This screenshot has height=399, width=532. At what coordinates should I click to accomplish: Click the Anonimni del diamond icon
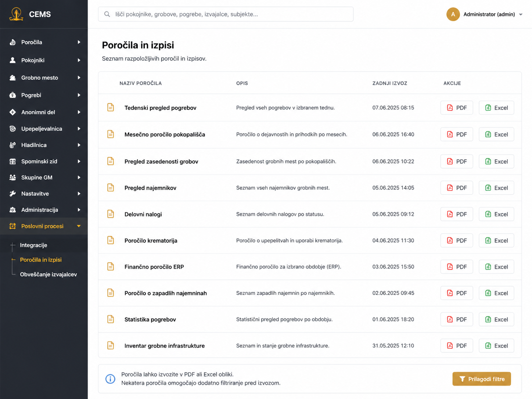point(12,112)
